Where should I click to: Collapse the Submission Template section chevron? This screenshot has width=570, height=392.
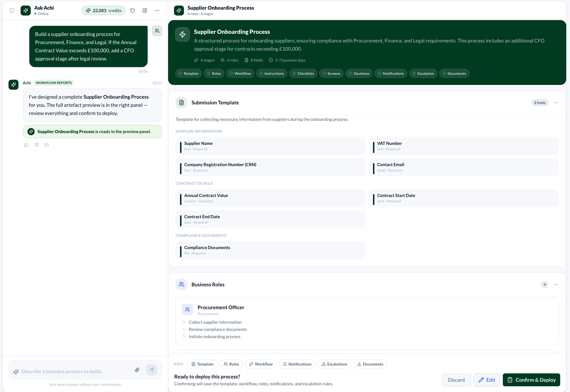pos(556,103)
